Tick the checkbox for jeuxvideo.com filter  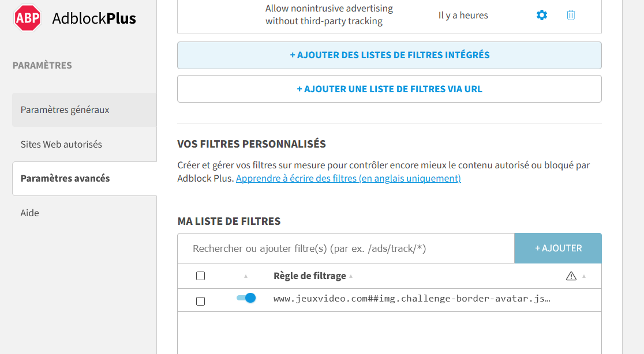pos(200,301)
